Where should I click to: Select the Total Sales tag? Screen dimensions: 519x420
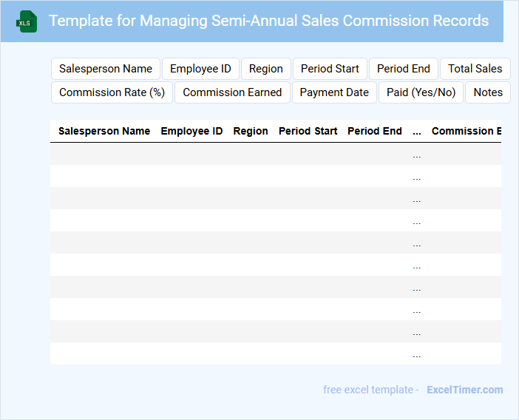(475, 69)
